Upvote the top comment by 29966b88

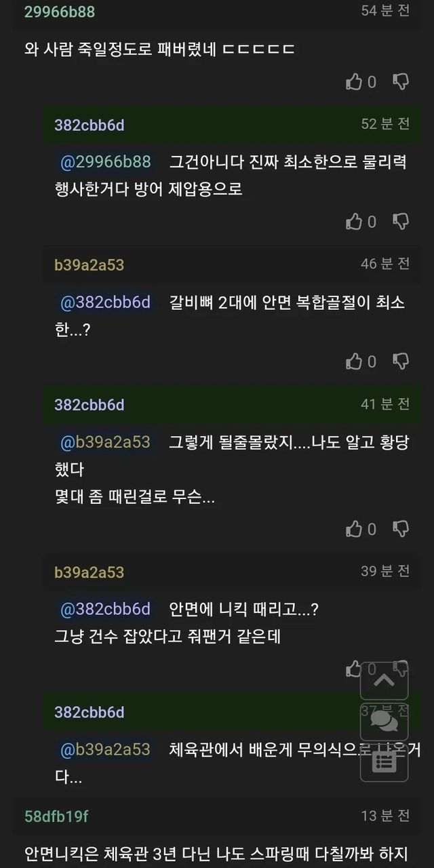(x=354, y=82)
